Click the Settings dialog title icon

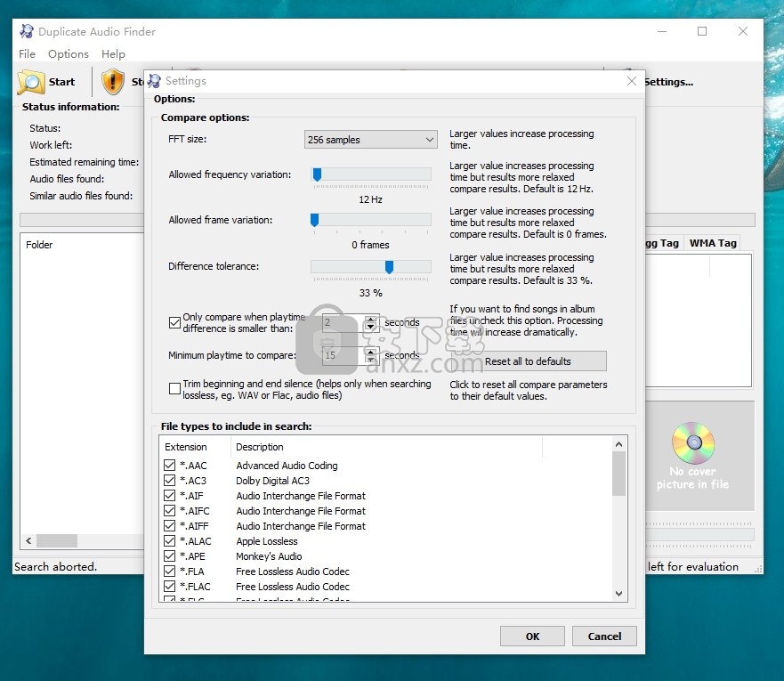coord(155,81)
